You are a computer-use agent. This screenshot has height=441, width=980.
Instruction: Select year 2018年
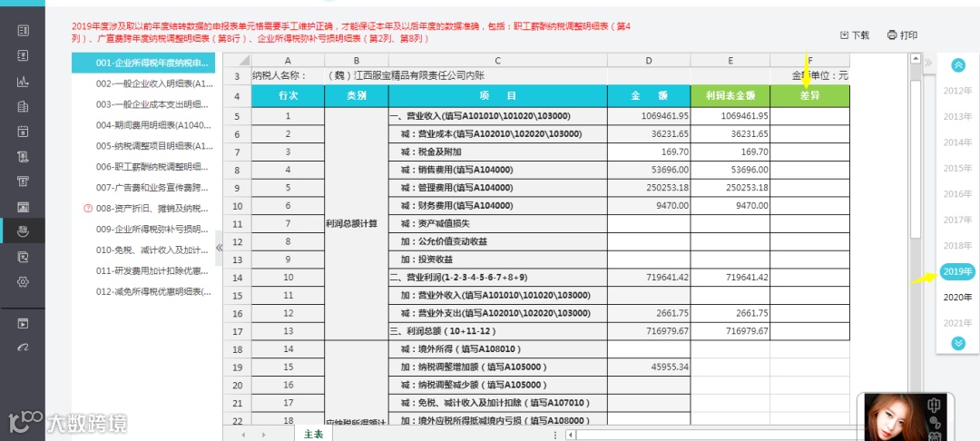click(x=958, y=246)
